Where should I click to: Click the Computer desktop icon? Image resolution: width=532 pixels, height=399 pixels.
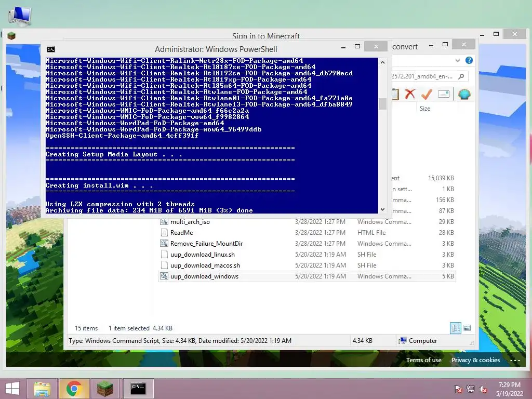[20, 16]
